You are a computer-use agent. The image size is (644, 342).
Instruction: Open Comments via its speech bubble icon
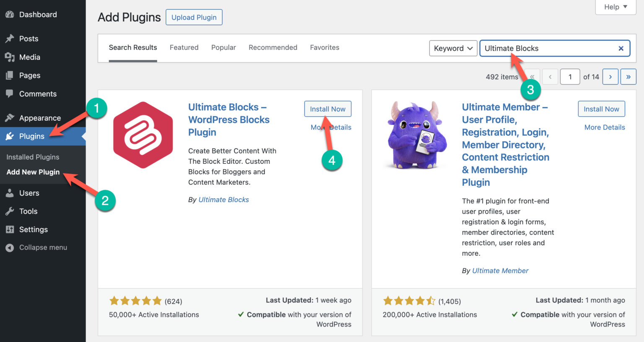(x=9, y=93)
